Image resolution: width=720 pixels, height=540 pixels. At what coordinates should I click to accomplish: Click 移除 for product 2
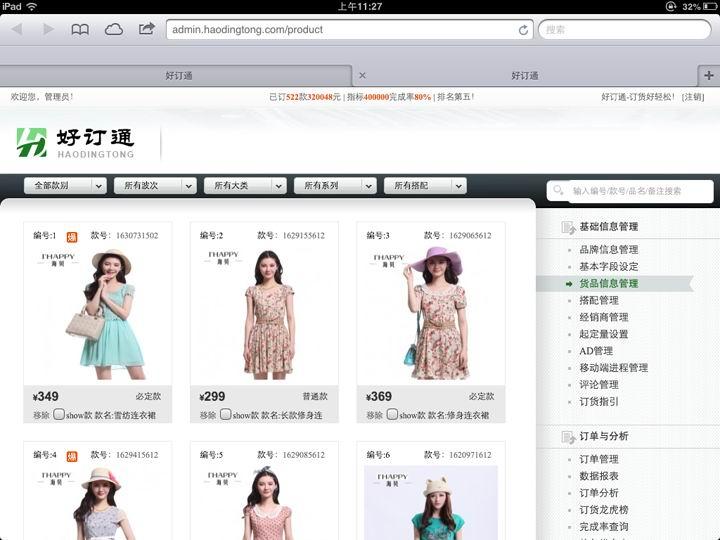coord(208,416)
